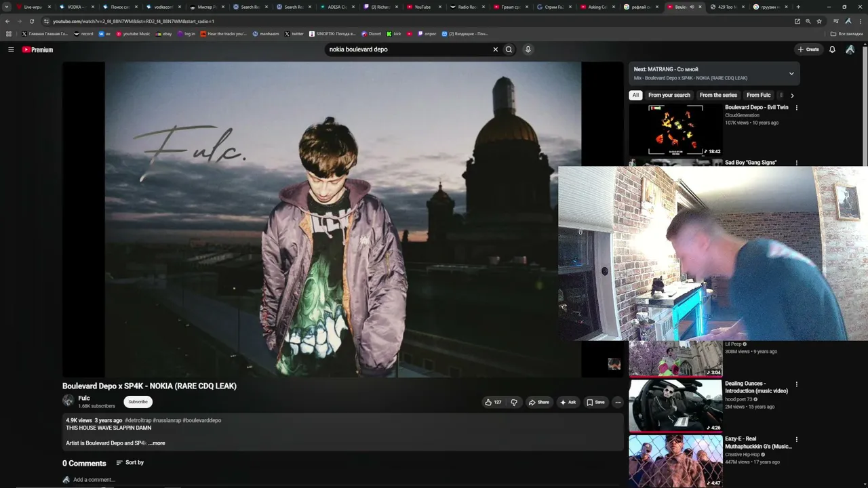Viewport: 868px width, 488px height.
Task: Click the Ask button
Action: [568, 402]
